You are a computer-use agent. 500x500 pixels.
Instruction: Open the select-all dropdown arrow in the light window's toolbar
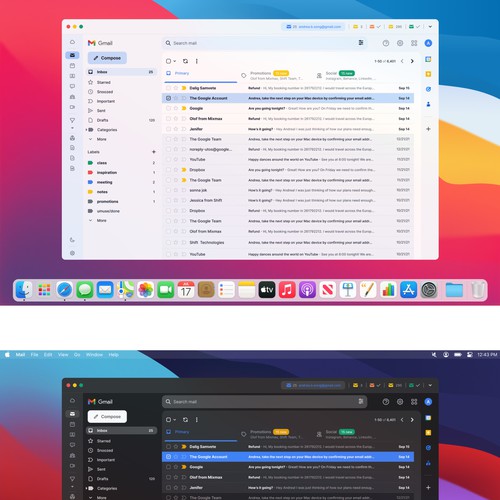pyautogui.click(x=175, y=61)
